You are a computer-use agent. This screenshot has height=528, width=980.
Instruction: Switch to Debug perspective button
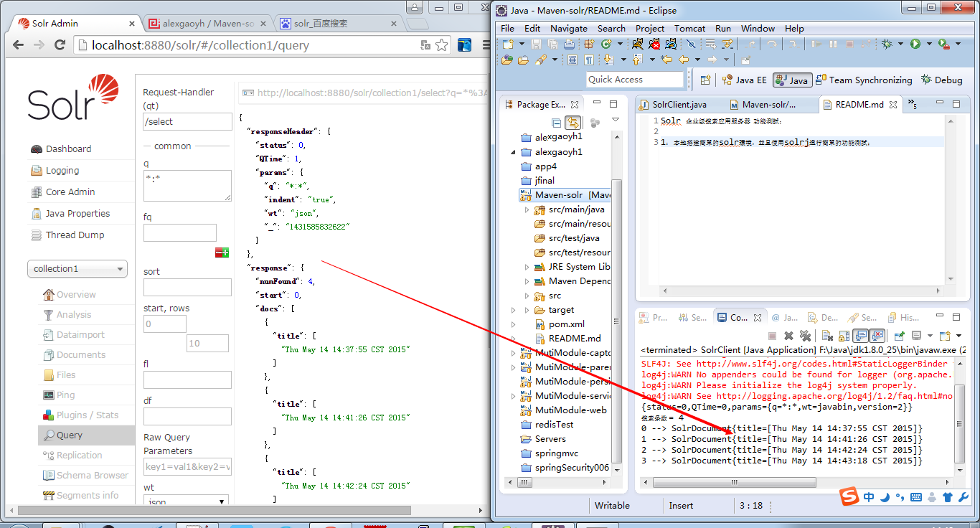942,80
